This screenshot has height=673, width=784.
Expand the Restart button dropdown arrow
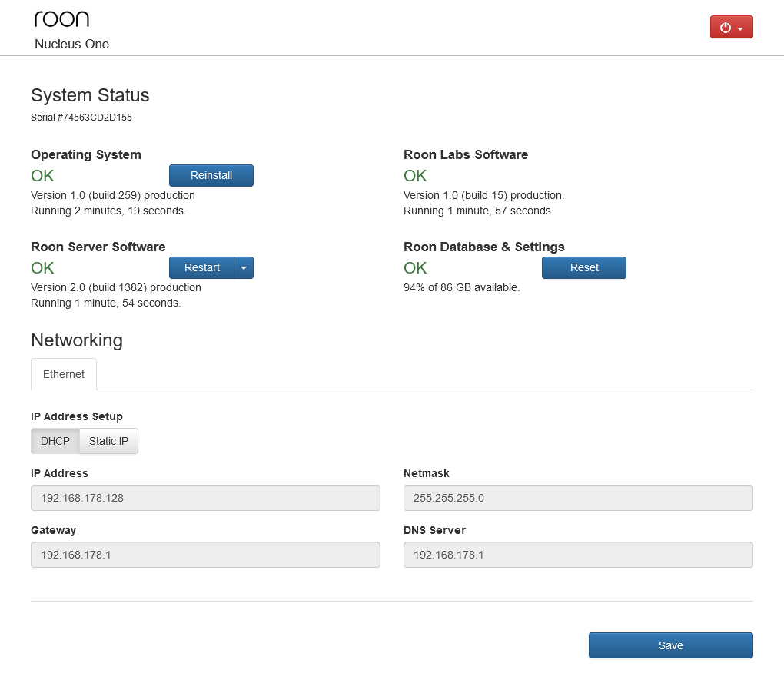coord(244,268)
